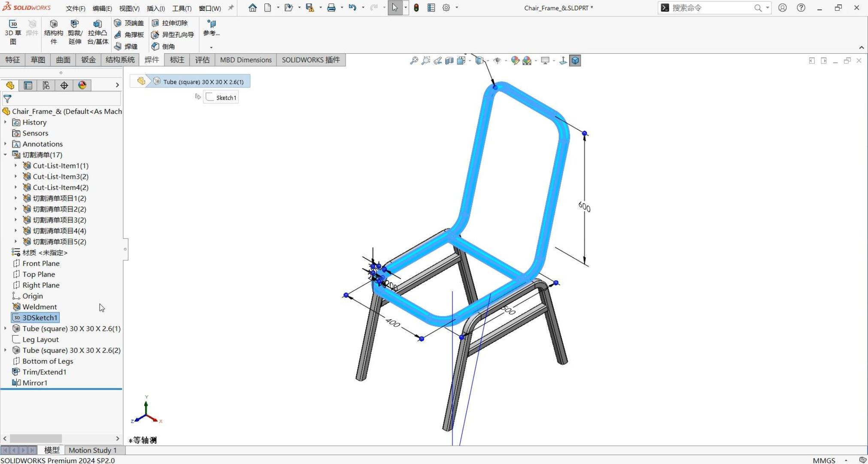Switch to the 钣金 Sheet Metal tab
The image size is (868, 464).
pos(88,60)
